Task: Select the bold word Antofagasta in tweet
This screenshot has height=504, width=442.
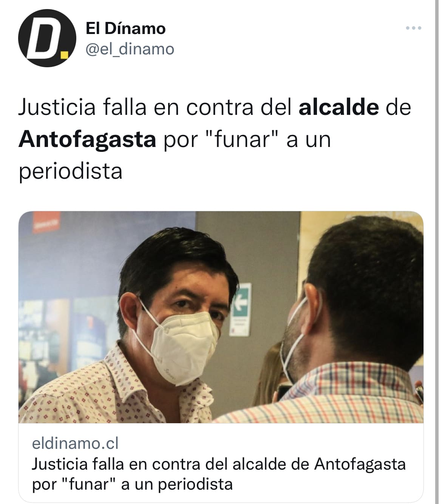Action: (87, 139)
